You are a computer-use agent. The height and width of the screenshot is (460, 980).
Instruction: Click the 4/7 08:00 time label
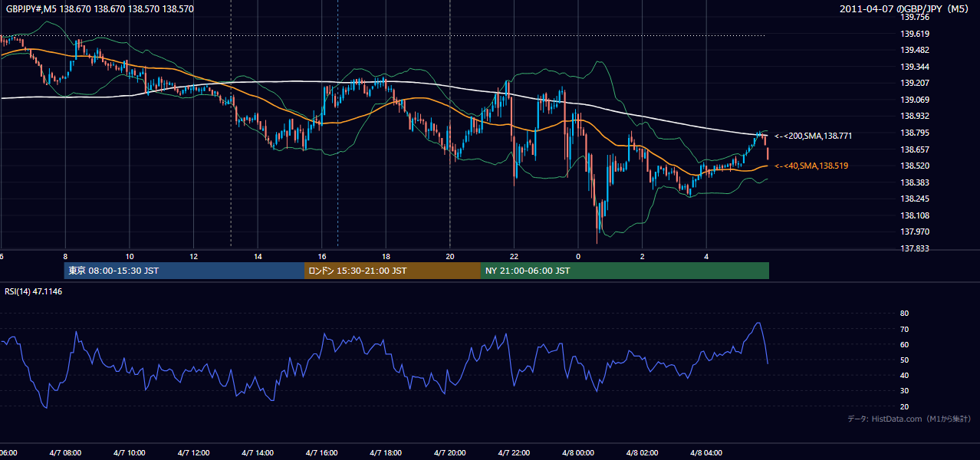click(65, 453)
